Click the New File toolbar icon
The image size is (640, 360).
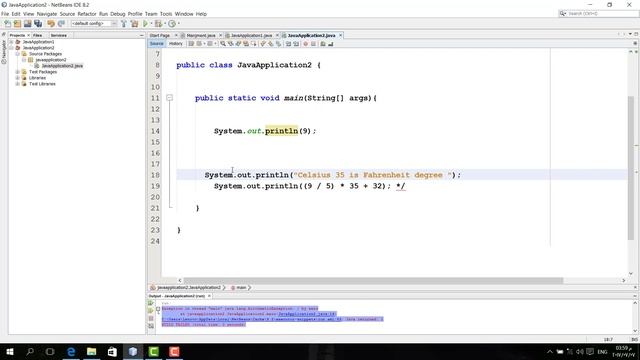tap(8, 24)
